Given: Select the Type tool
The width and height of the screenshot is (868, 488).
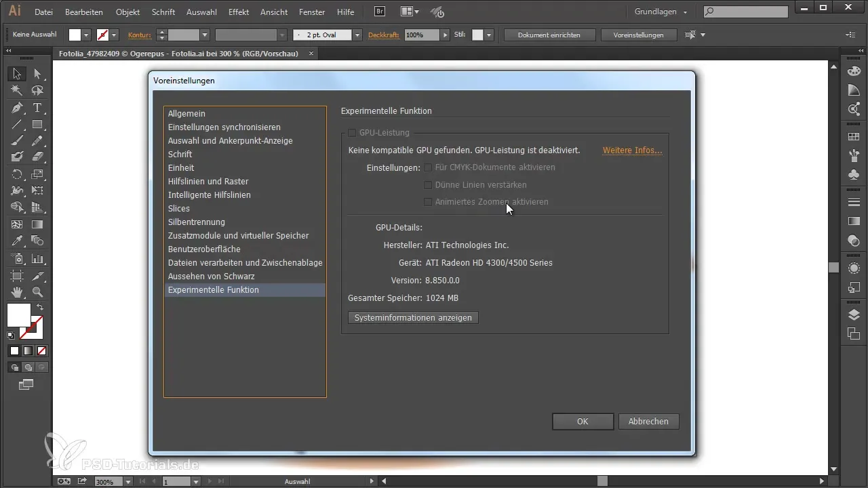Looking at the screenshot, I should [x=37, y=107].
